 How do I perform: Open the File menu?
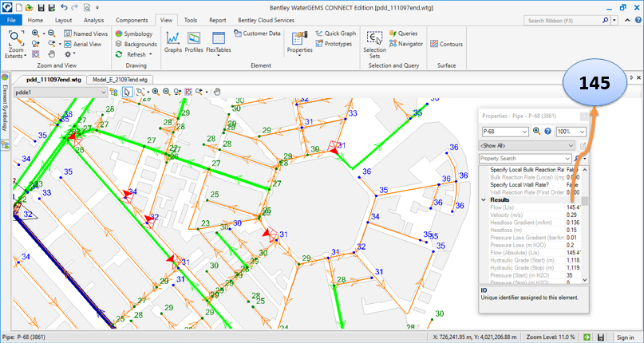pos(11,20)
